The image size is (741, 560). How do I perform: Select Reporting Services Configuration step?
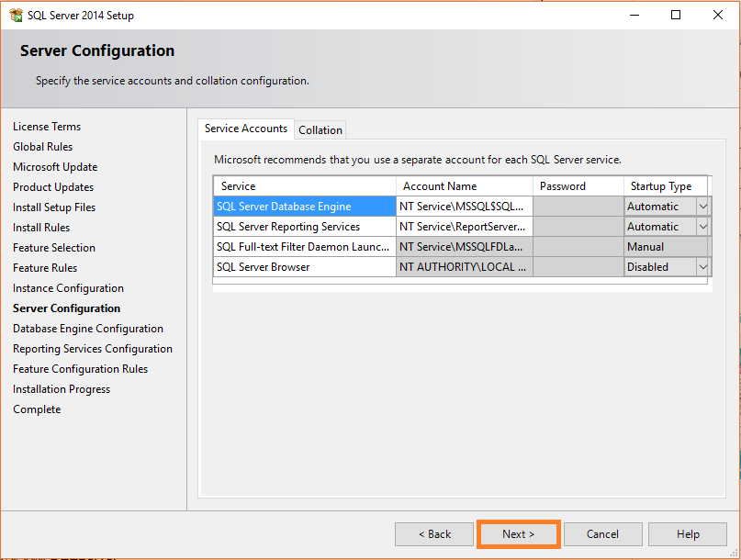click(93, 349)
